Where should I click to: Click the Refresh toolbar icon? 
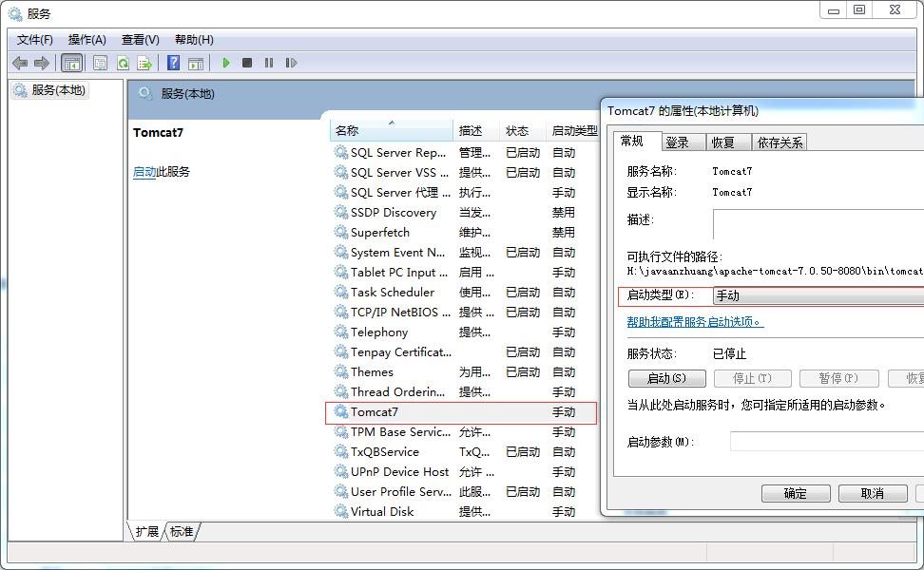tap(124, 63)
